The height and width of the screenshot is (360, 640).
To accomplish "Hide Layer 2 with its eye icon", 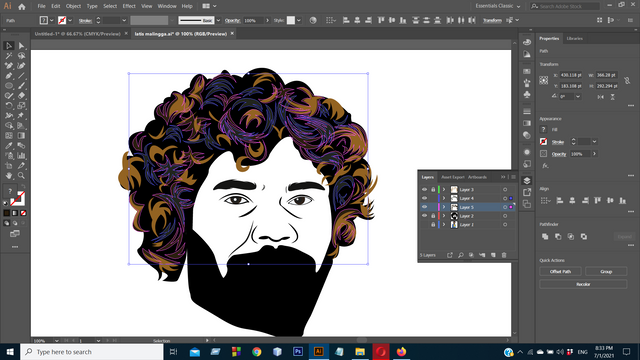I will tap(424, 216).
